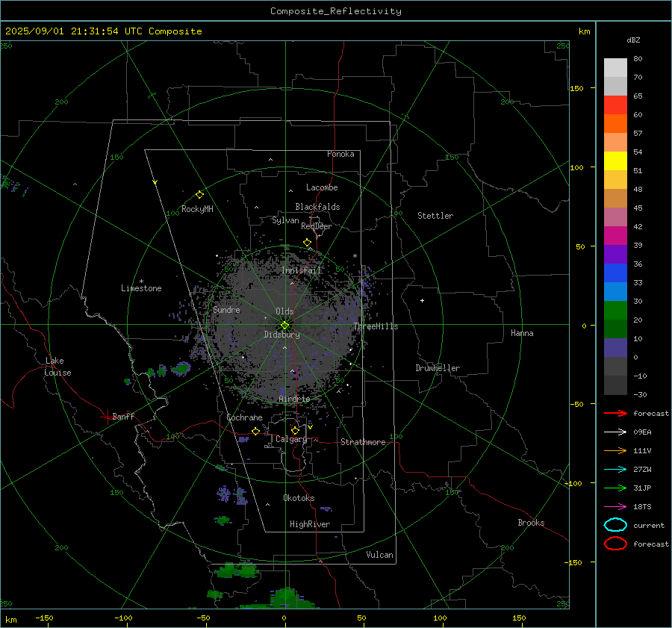Select the Brooks label

(531, 523)
